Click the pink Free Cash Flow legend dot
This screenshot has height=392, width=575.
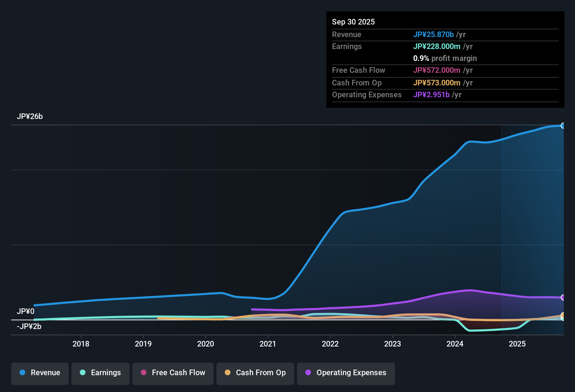coord(144,373)
